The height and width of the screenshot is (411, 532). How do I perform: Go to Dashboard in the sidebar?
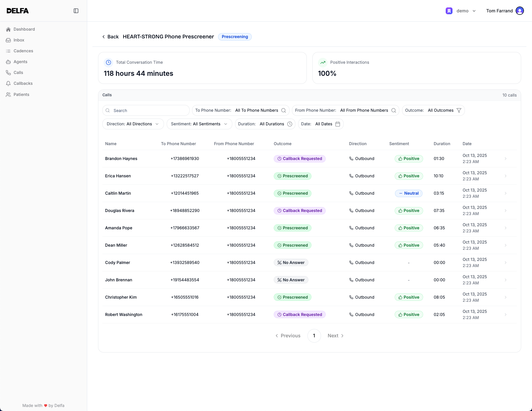(24, 29)
